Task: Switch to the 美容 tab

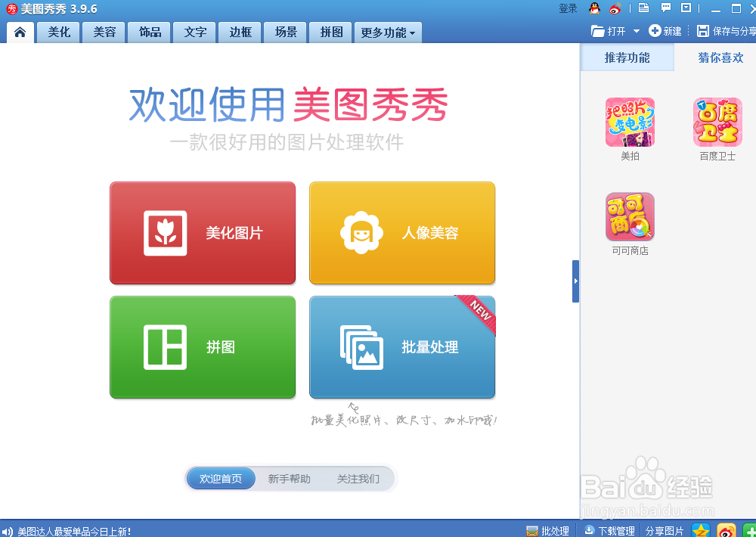Action: (x=104, y=33)
